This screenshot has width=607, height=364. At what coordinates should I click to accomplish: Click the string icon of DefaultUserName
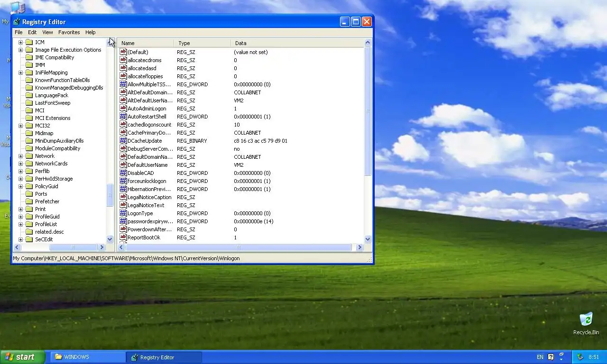pyautogui.click(x=123, y=165)
